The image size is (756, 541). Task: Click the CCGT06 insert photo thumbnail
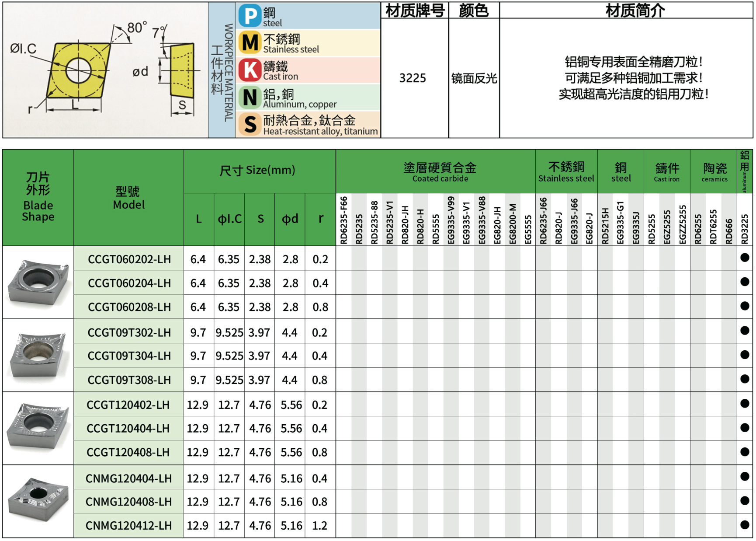pos(38,282)
